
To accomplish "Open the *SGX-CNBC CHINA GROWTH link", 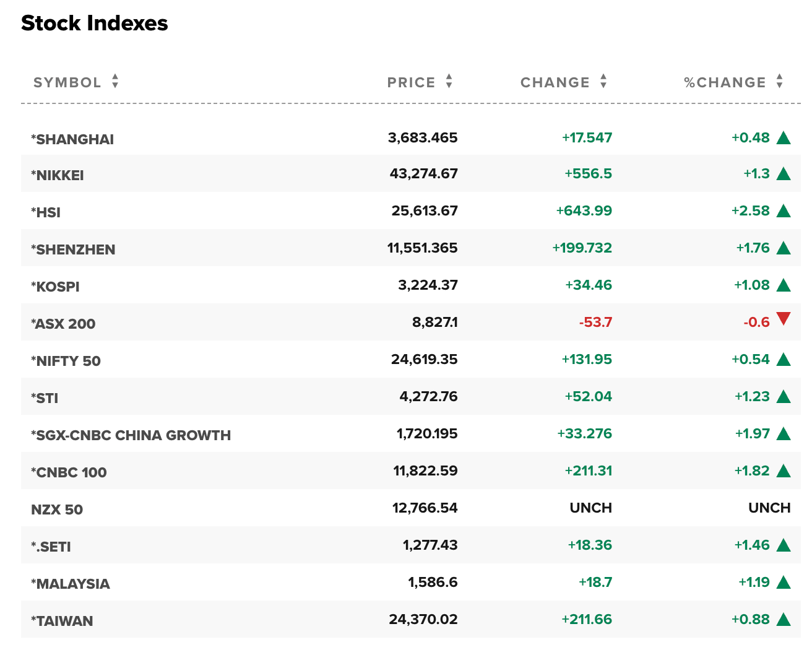I will [x=131, y=435].
